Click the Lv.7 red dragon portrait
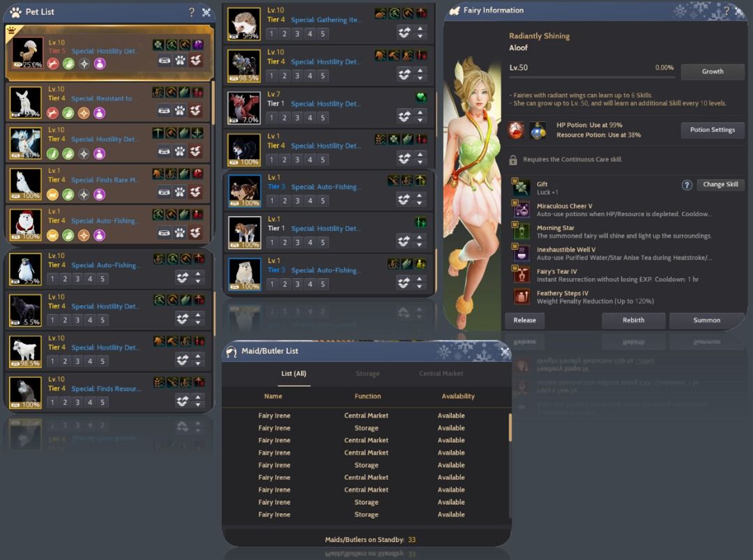The height and width of the screenshot is (560, 753). (x=244, y=108)
